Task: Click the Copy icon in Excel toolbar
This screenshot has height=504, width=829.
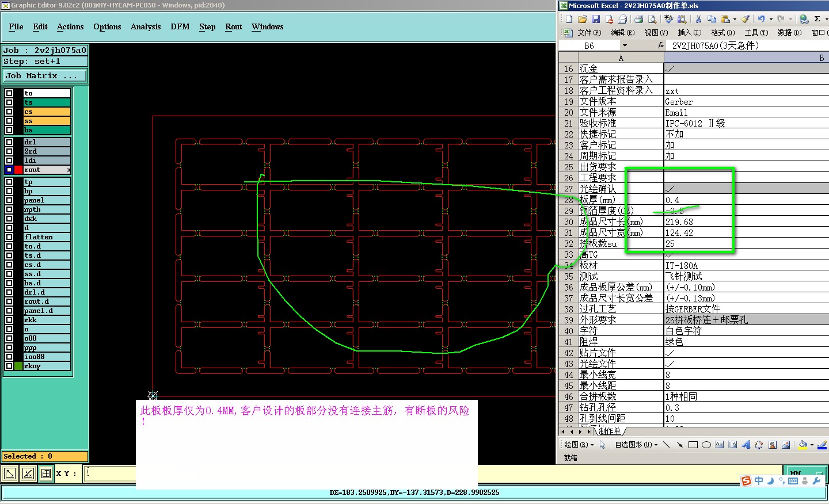Action: pos(712,19)
